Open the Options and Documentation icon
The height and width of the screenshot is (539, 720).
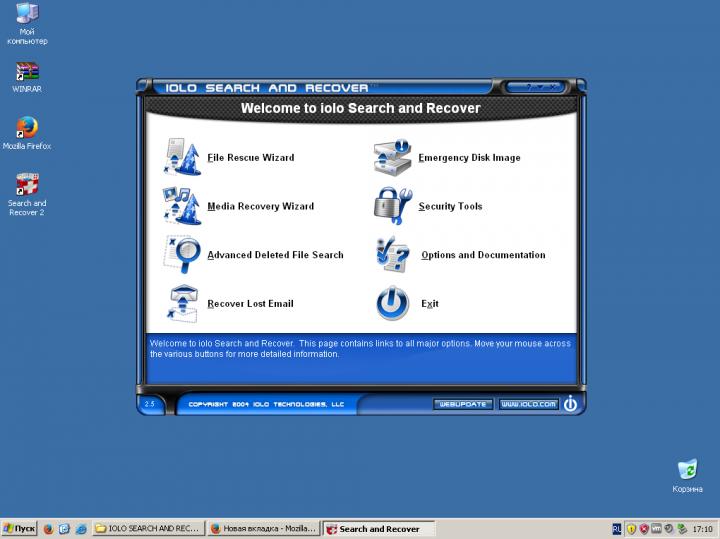tap(392, 255)
